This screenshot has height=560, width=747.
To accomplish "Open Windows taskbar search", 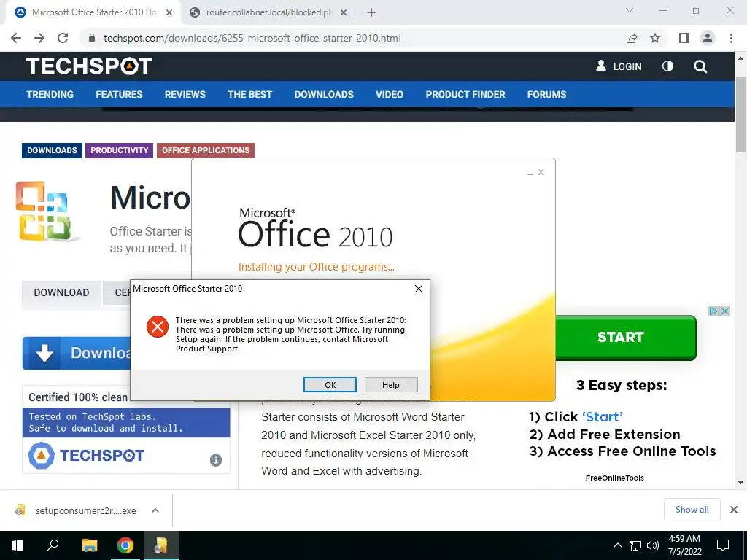I will [53, 545].
